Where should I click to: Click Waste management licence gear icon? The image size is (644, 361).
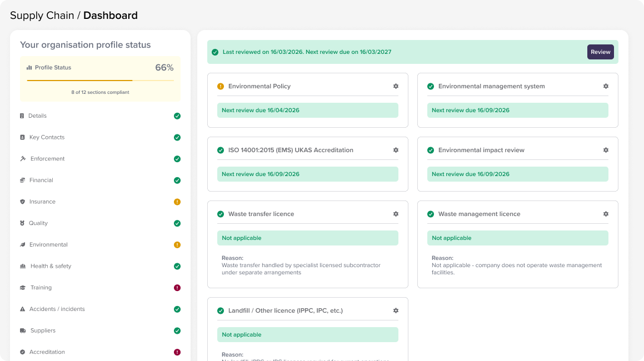click(606, 214)
